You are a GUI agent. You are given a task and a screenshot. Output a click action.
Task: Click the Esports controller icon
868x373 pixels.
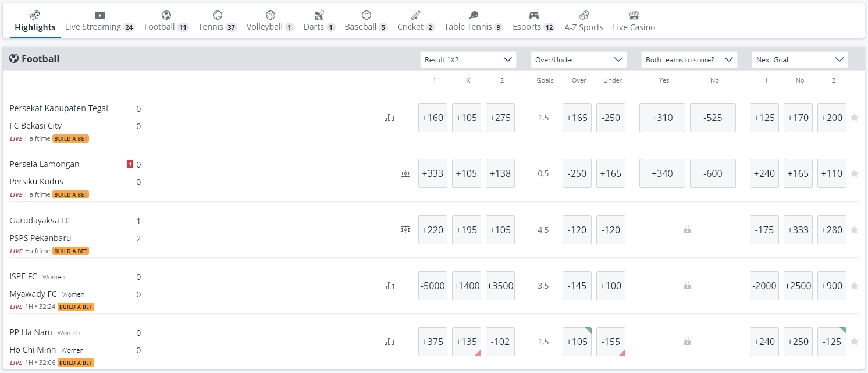(533, 15)
